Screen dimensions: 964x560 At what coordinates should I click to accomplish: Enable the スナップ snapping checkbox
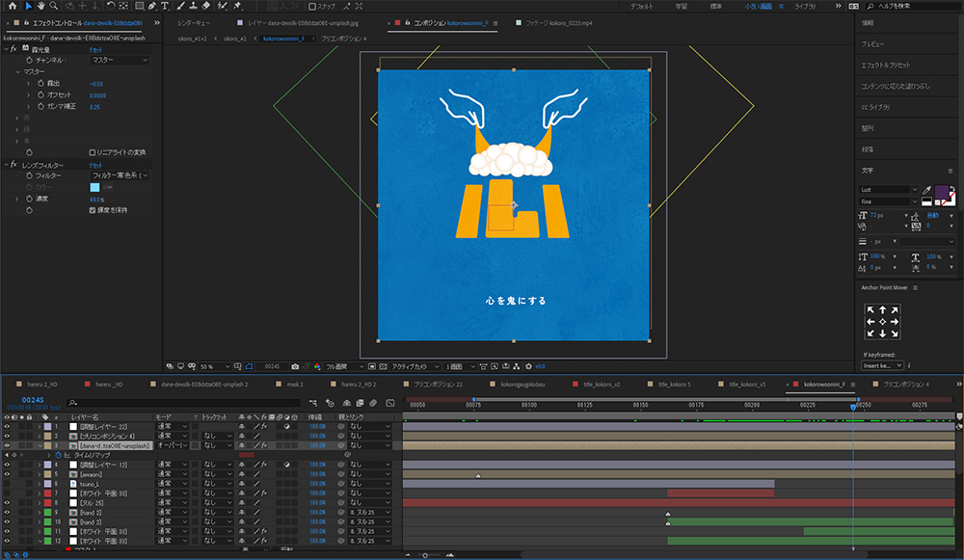click(x=312, y=6)
